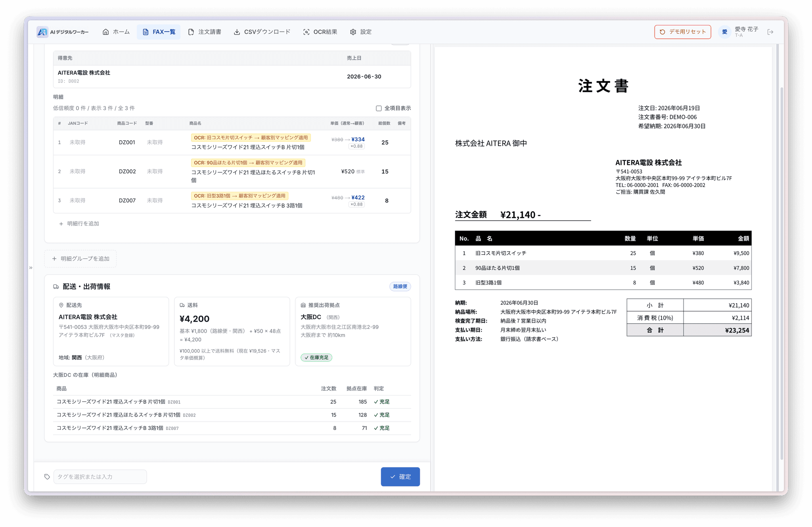Viewport: 812px width, 527px height.
Task: Select product code DZ002 cell
Action: point(127,172)
